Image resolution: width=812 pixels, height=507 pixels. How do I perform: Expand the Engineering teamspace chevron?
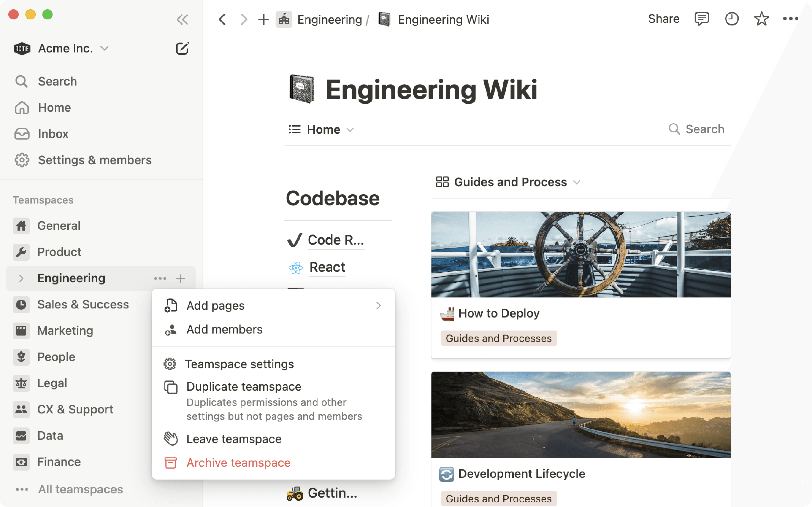[21, 278]
